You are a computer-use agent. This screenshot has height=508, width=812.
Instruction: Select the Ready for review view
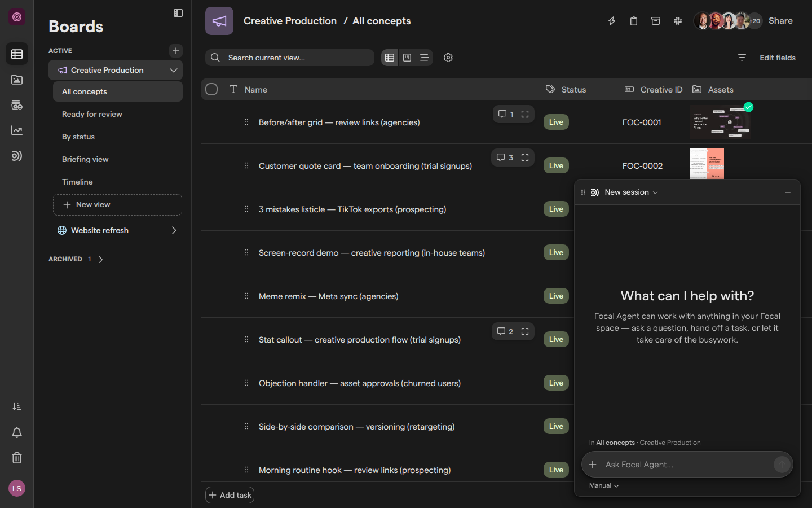[117, 114]
